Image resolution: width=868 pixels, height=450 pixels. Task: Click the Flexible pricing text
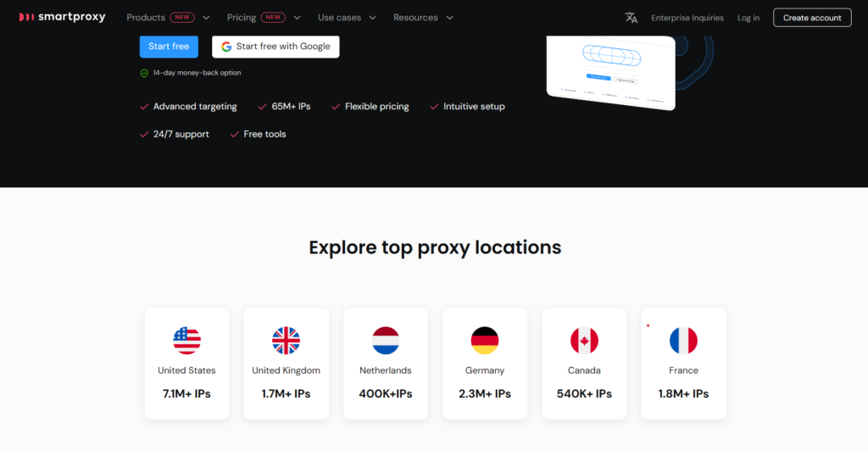pos(377,106)
